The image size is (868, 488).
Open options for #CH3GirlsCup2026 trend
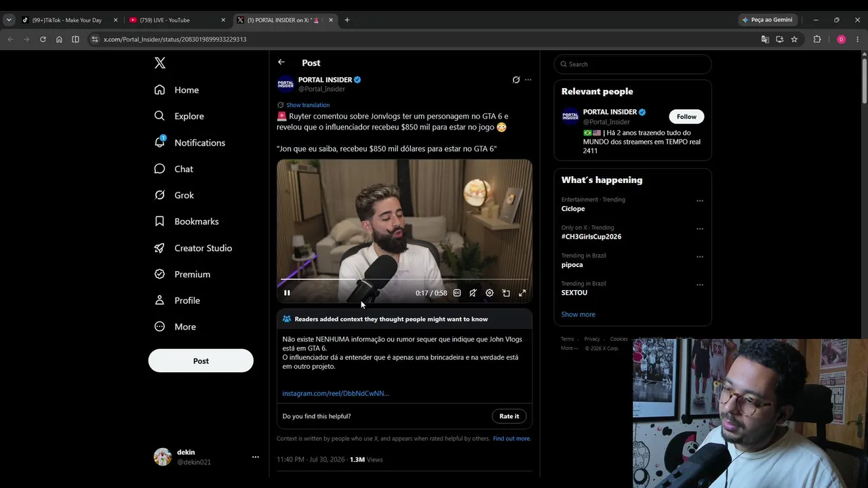700,229
